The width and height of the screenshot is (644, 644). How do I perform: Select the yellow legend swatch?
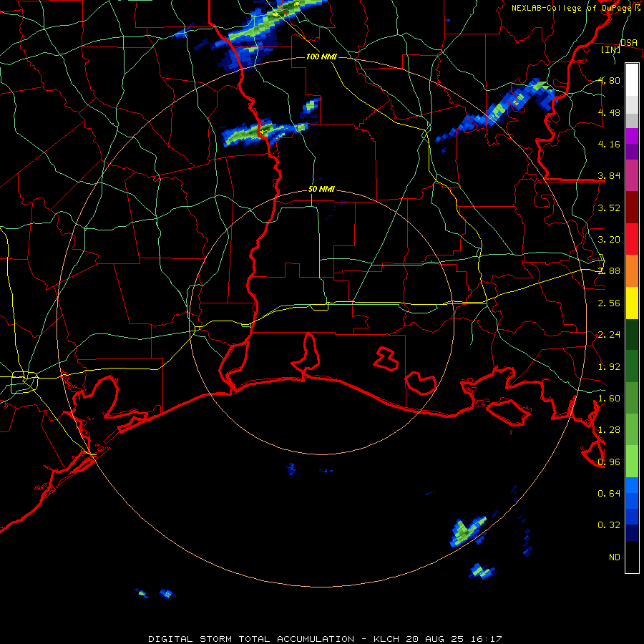click(632, 303)
